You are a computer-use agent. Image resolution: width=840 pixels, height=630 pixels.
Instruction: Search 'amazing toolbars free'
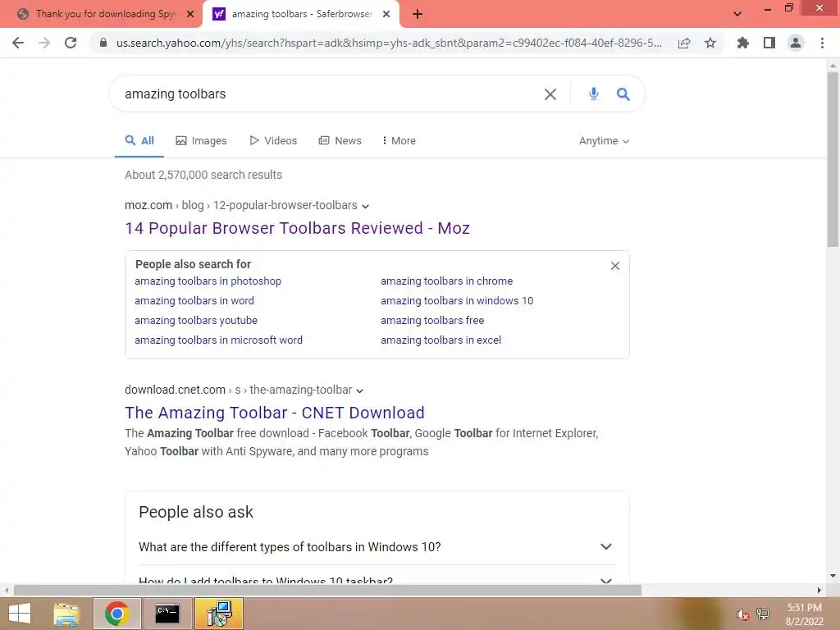tap(432, 321)
